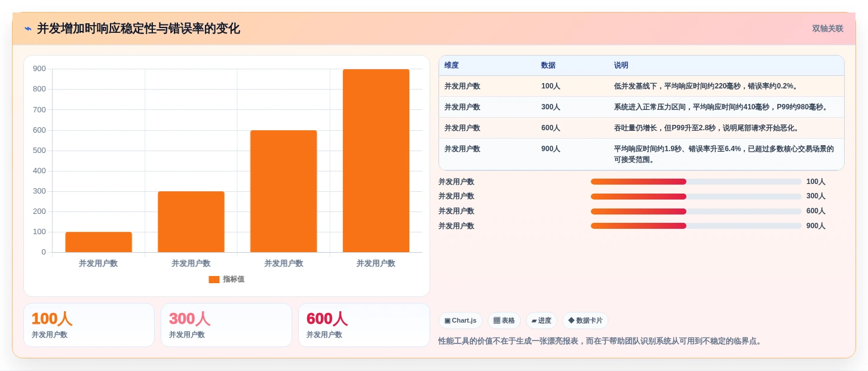This screenshot has width=868, height=371.
Task: Click the page title 并发增加时响应稳定性与错误率的变化
Action: coord(139,29)
